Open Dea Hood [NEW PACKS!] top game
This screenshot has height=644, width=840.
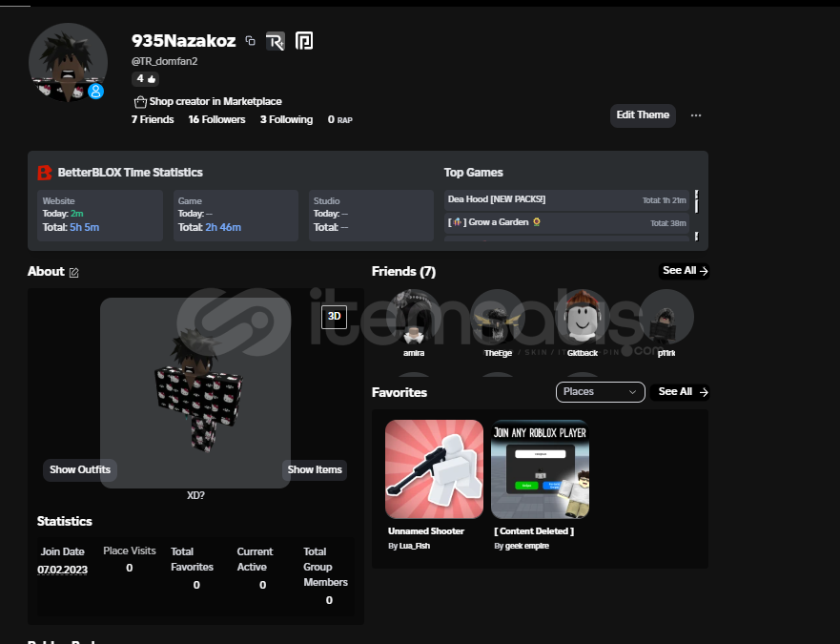click(x=566, y=200)
